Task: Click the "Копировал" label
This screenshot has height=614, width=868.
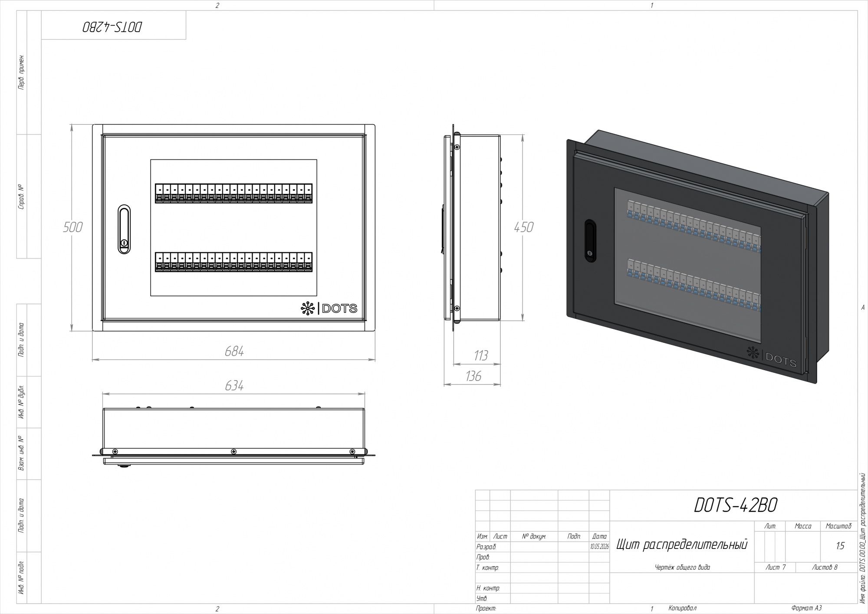Action: point(682,609)
